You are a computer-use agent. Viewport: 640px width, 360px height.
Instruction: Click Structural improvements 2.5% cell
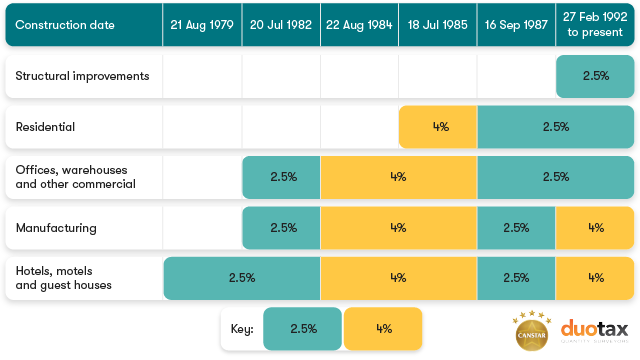595,76
